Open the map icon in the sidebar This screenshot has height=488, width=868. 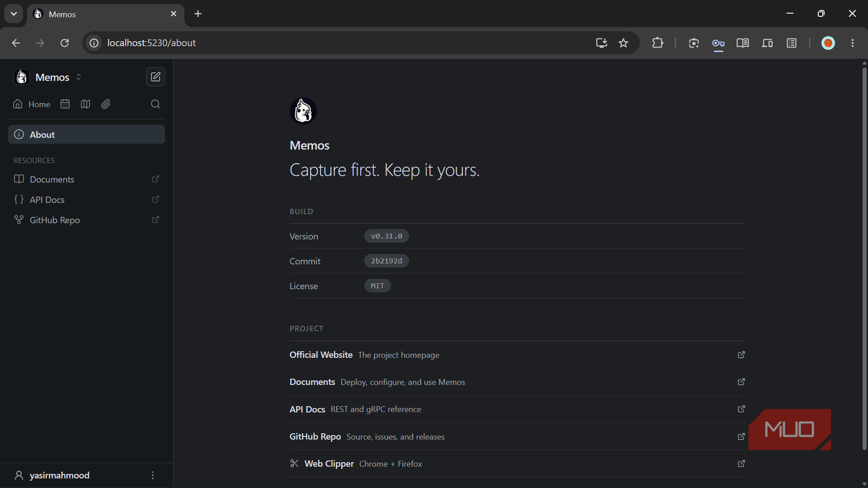coord(86,104)
